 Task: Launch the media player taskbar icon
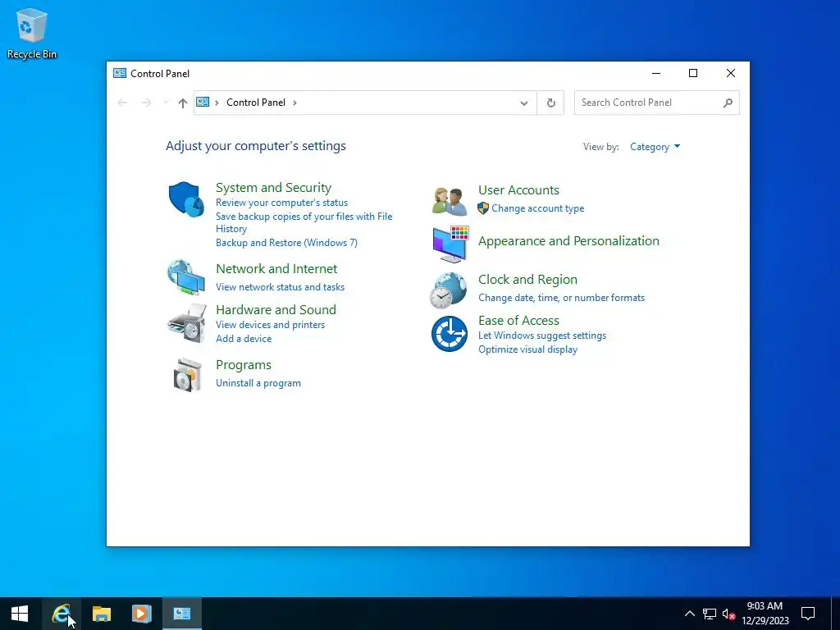[x=141, y=614]
